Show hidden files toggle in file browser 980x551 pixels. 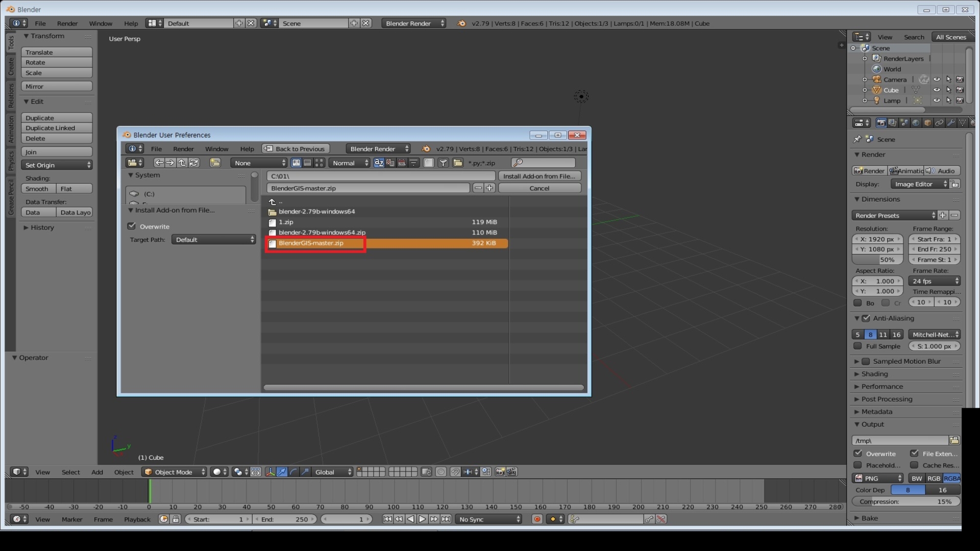[x=429, y=163]
